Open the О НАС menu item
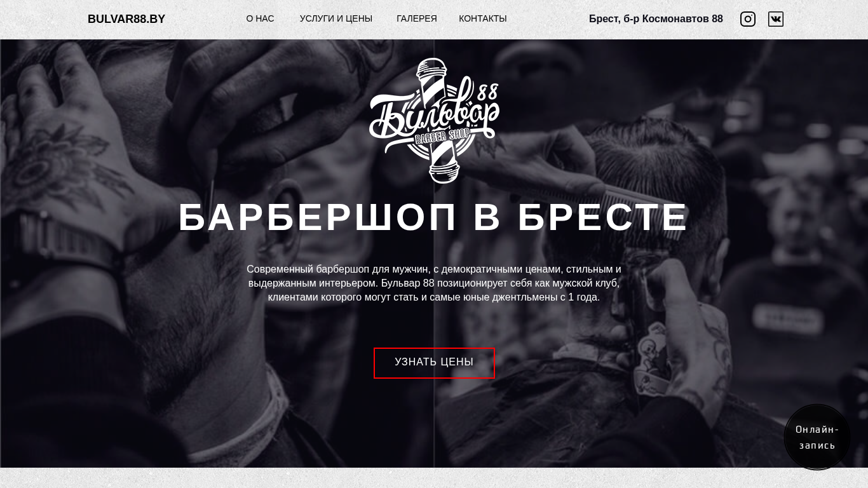The image size is (868, 488). coord(260,19)
